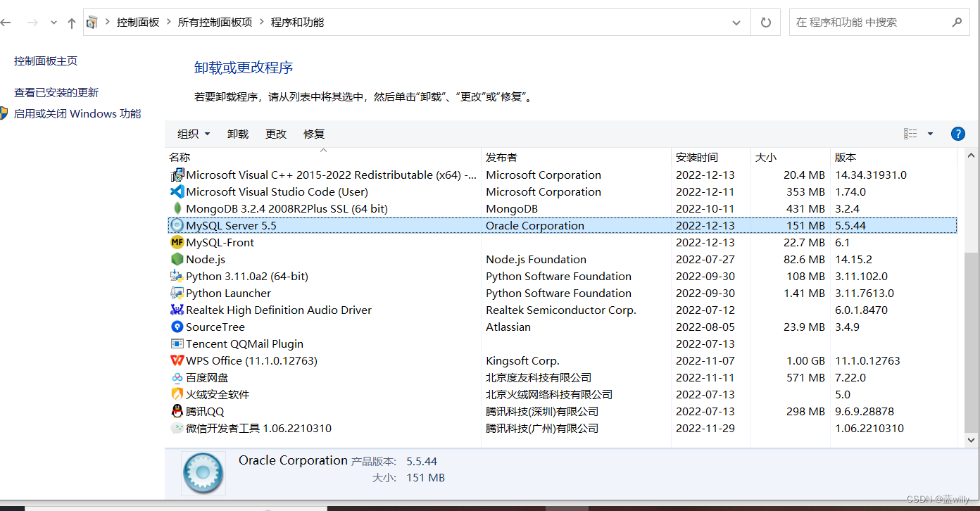Viewport: 980px width, 511px height.
Task: Click version 9.6.9.28878 cell
Action: point(864,412)
